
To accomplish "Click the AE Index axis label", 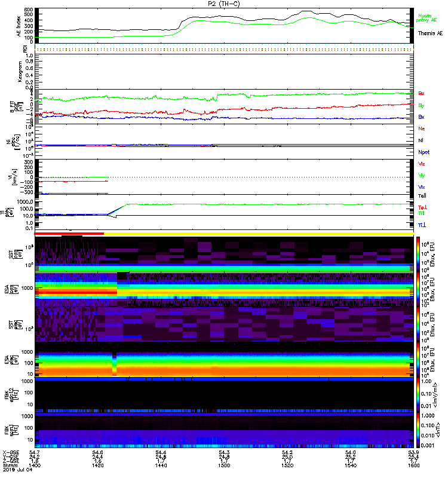I will (19, 26).
